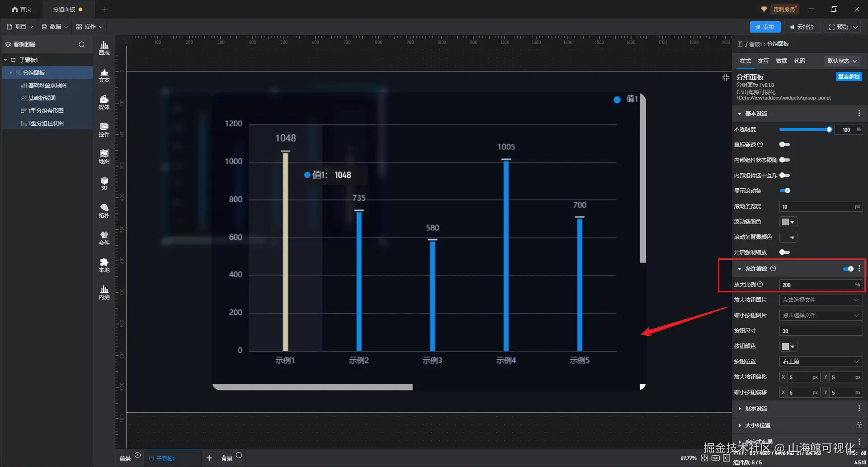Click the 云托管 button

pyautogui.click(x=802, y=27)
